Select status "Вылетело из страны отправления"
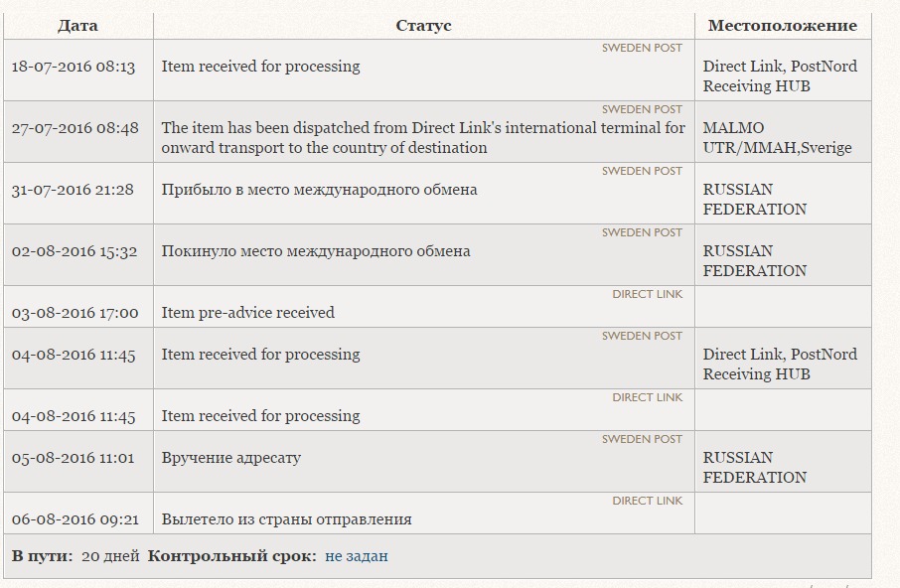Image resolution: width=900 pixels, height=588 pixels. pos(286,519)
